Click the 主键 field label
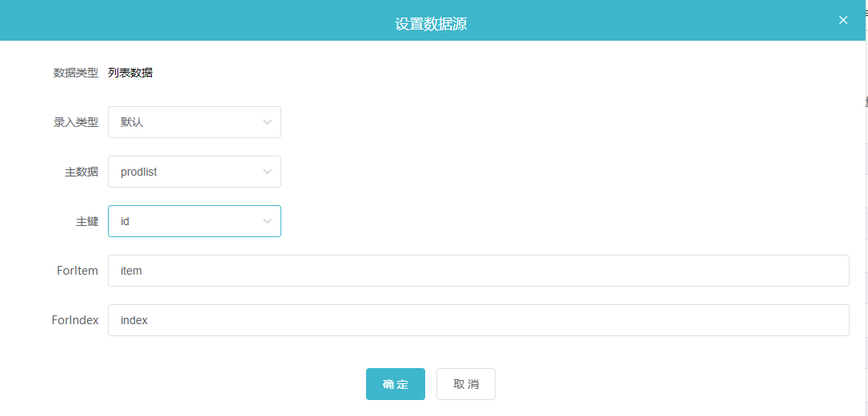Screen dimensions: 868x416 click(87, 221)
